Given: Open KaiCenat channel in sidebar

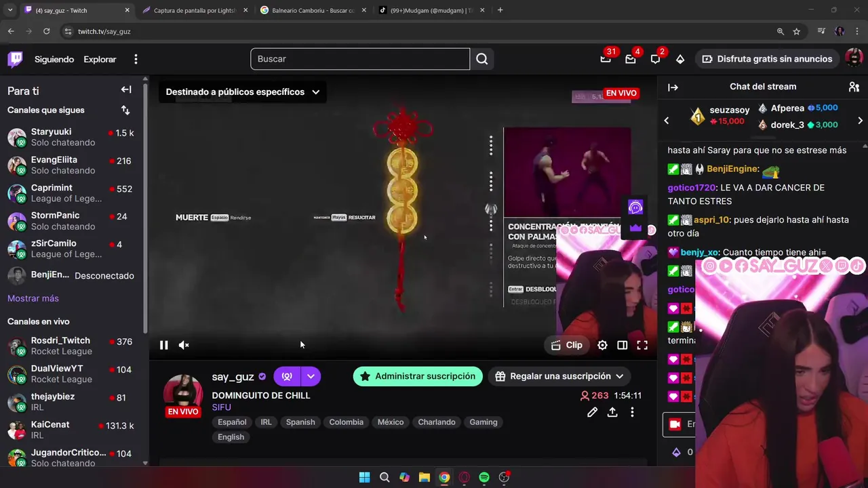Looking at the screenshot, I should point(71,429).
